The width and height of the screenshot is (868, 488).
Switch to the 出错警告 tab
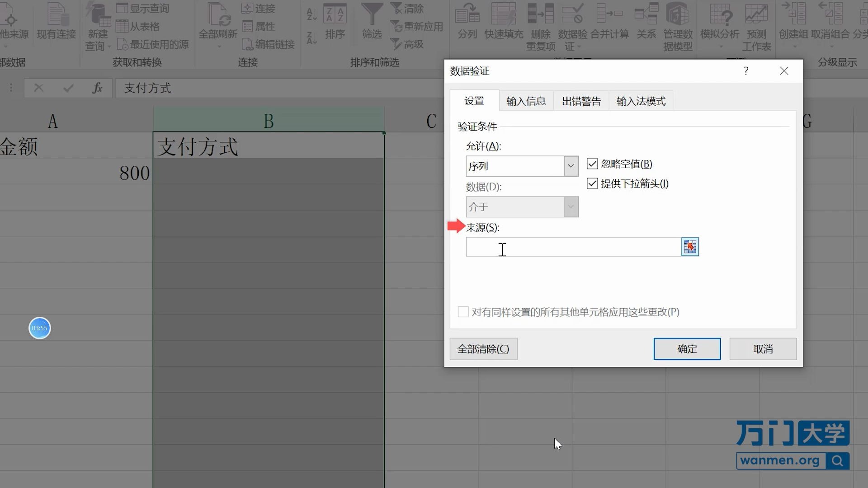[x=582, y=101]
